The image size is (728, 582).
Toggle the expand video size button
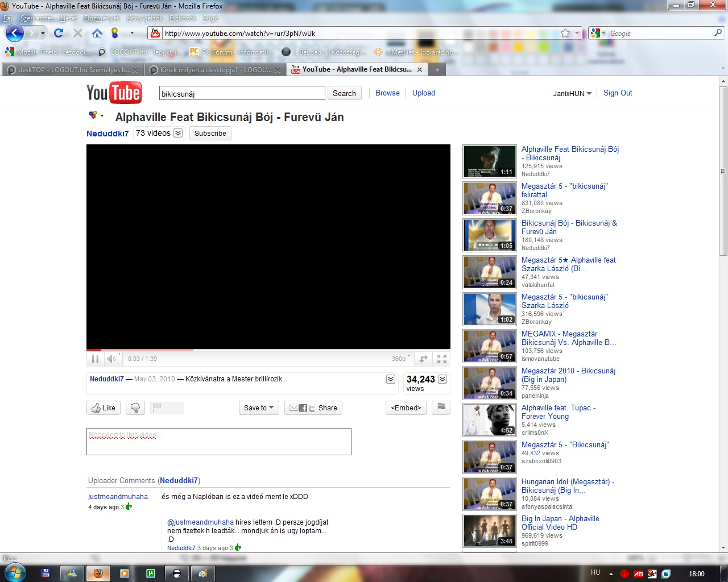[424, 359]
